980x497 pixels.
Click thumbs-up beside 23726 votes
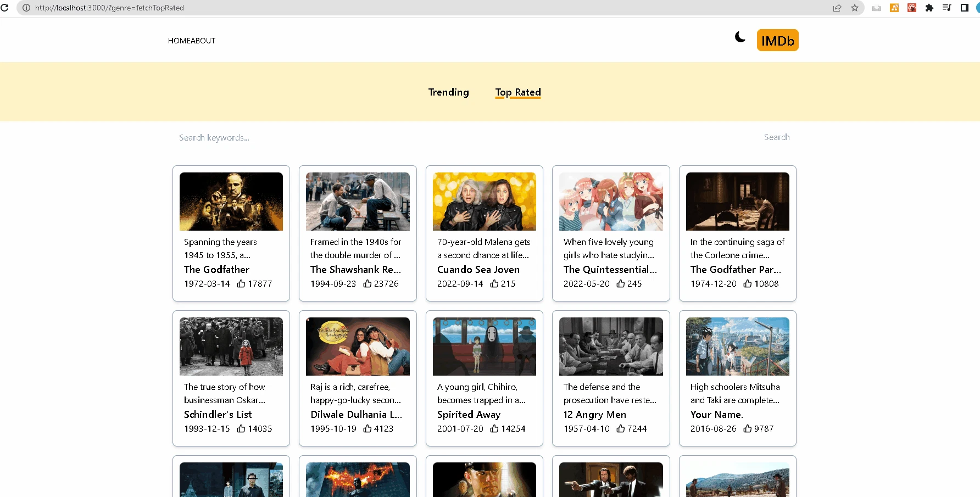367,283
